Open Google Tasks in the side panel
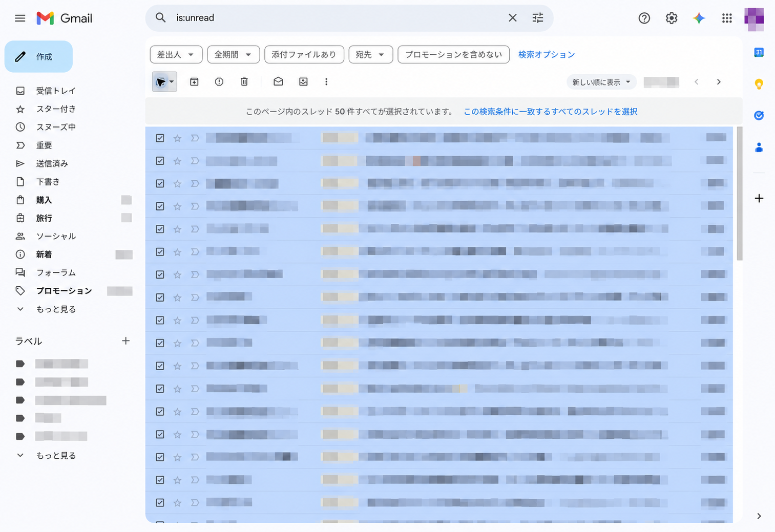 pos(759,116)
